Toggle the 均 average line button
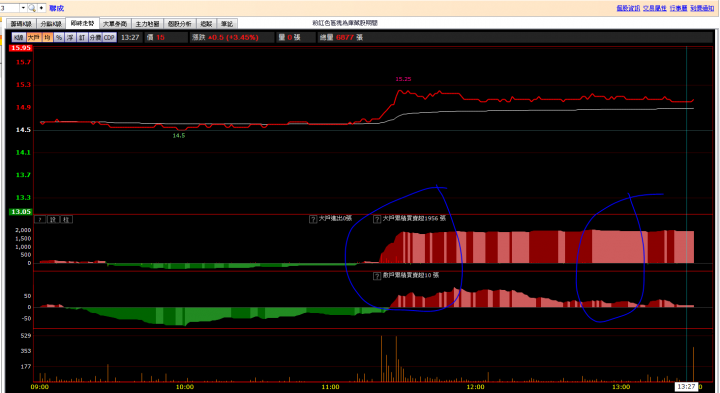The height and width of the screenshot is (393, 720). (47, 38)
